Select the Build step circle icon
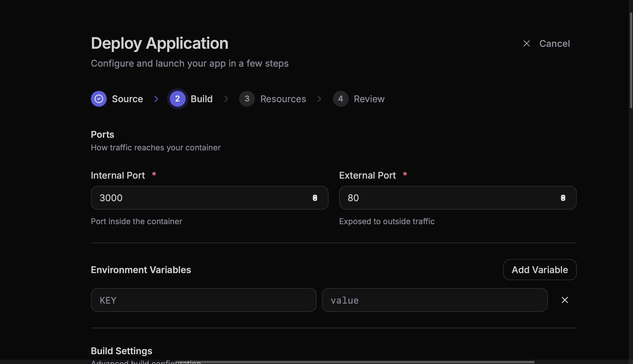The width and height of the screenshot is (633, 364). 177,99
